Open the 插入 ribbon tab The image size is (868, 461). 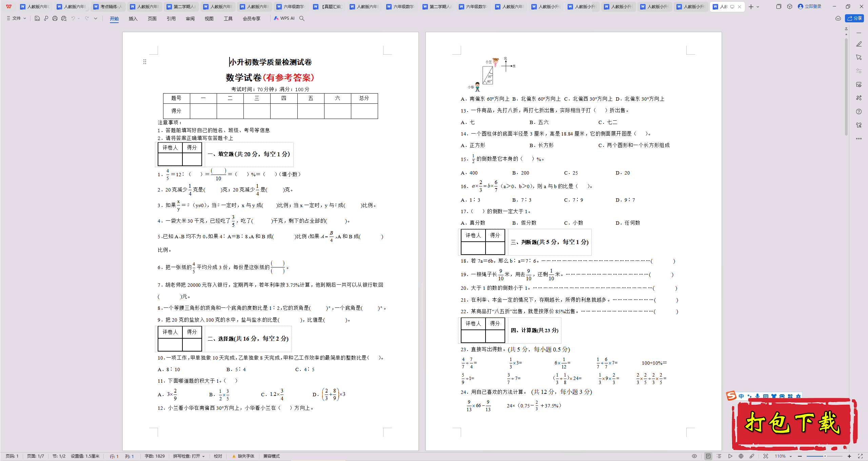(133, 18)
